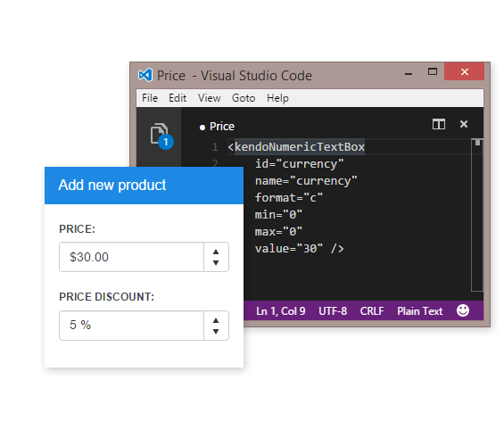
Task: Close the Price editor tab
Action: [x=464, y=124]
